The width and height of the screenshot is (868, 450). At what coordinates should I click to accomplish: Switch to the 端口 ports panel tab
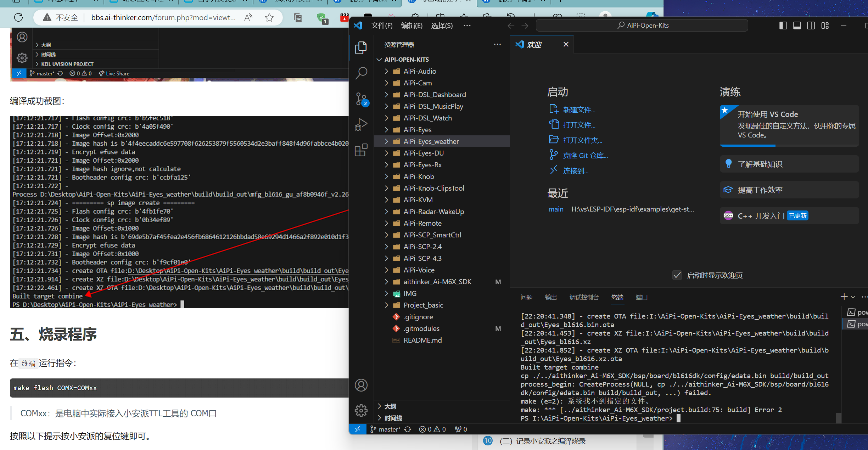642,297
